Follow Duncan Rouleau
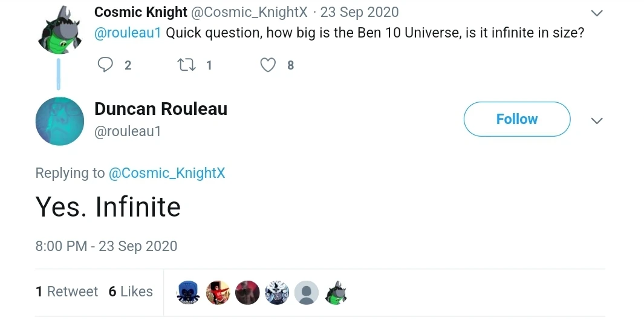The height and width of the screenshot is (323, 644). tap(516, 119)
